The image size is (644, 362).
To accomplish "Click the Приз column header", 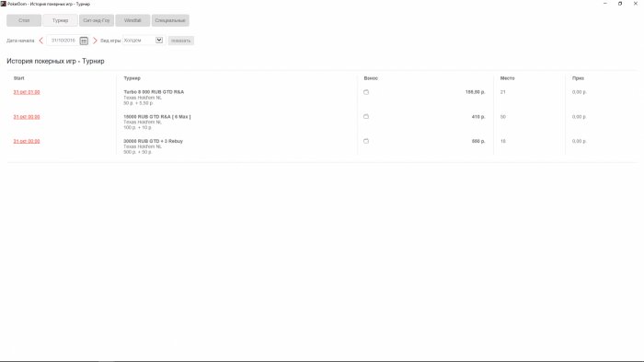I will click(x=578, y=78).
